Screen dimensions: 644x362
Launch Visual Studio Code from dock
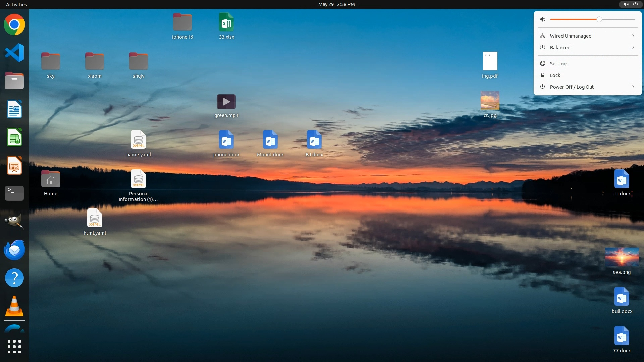coord(14,53)
